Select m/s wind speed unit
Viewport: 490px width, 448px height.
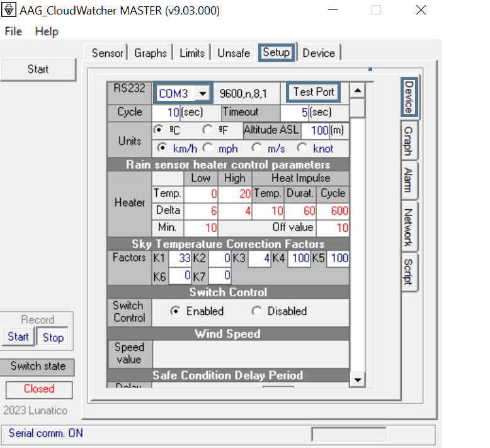coord(257,147)
